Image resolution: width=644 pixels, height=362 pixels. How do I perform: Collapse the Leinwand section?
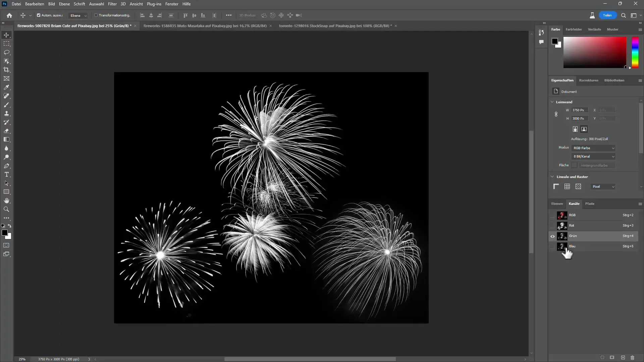click(552, 102)
